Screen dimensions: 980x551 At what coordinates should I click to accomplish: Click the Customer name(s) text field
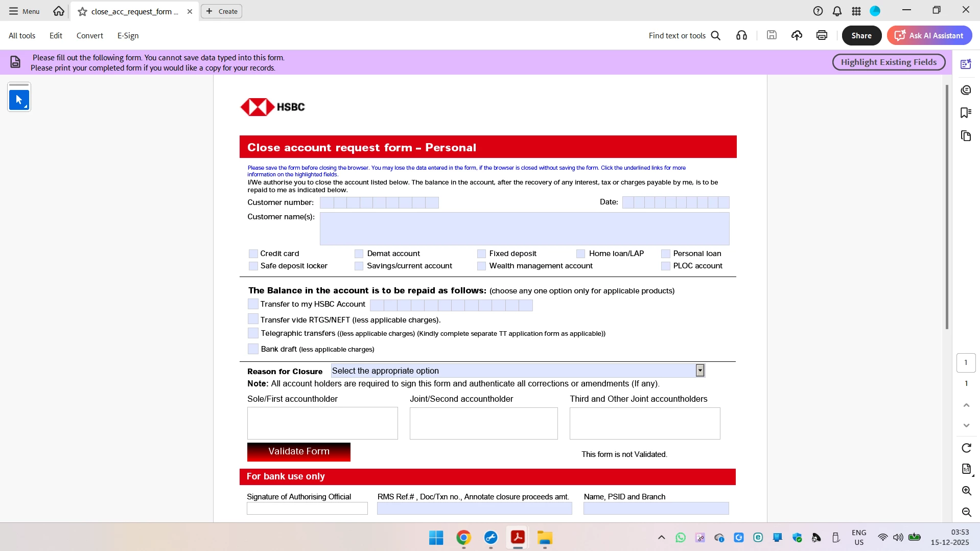click(524, 229)
